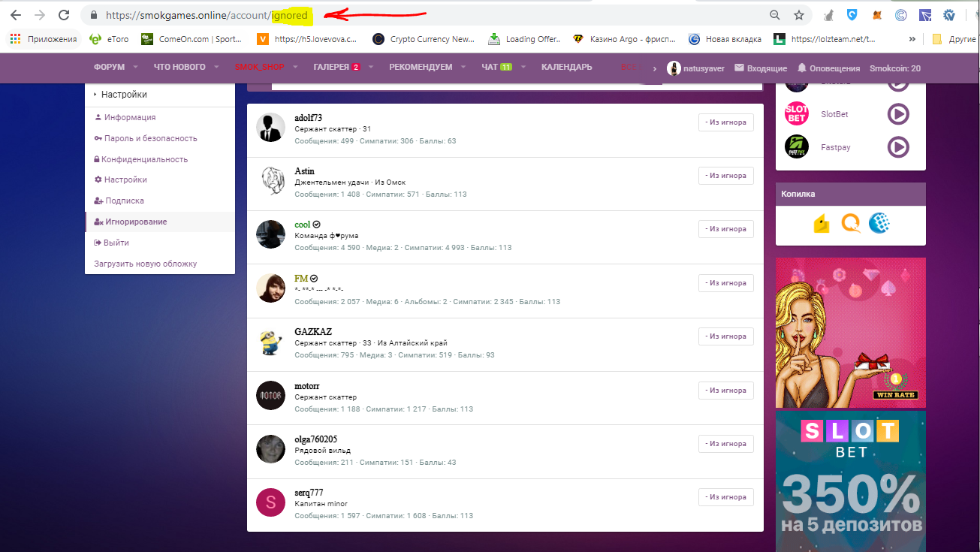Click the Fastpay logo icon
980x552 pixels.
[797, 146]
